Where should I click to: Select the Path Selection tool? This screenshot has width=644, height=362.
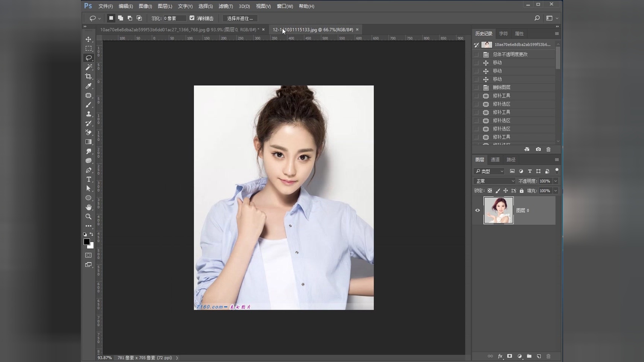89,189
